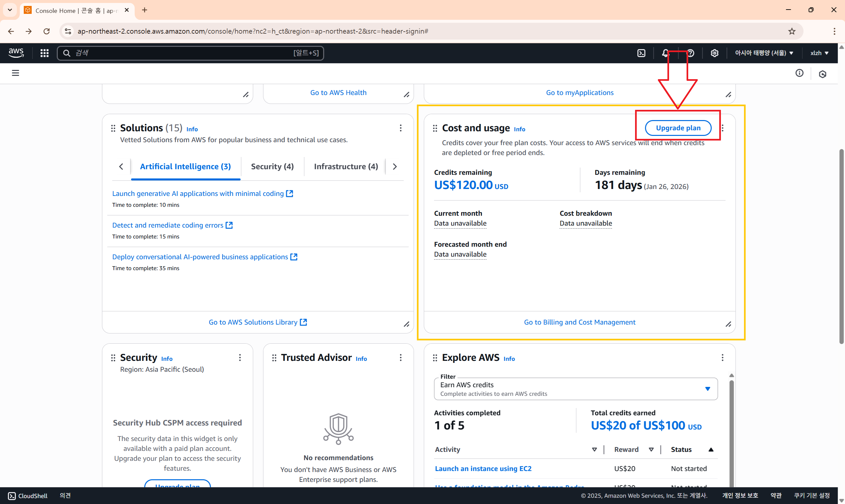Open the notifications bell

pos(665,53)
